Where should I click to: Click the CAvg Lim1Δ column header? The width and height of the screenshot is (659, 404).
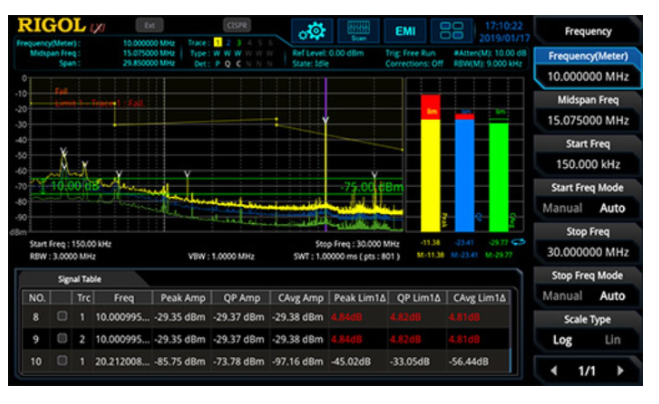coord(479,298)
